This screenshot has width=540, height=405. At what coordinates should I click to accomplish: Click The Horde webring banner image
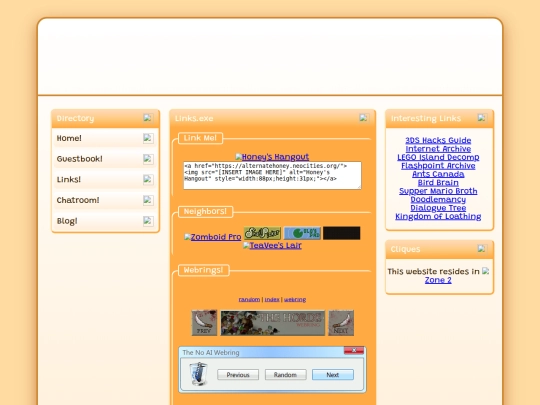point(273,323)
